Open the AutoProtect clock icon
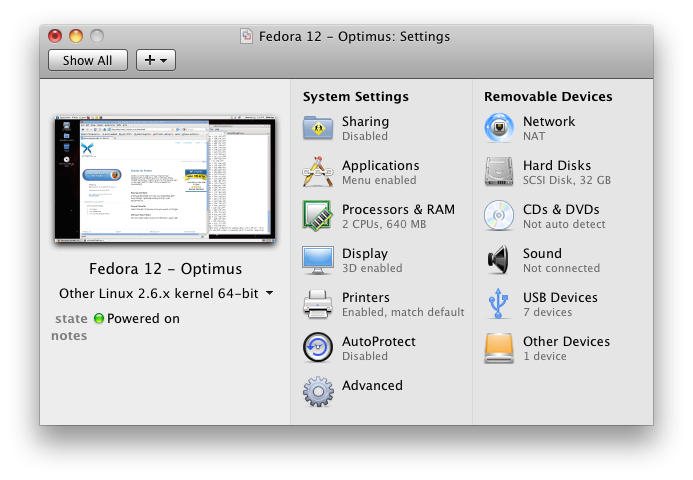 318,347
